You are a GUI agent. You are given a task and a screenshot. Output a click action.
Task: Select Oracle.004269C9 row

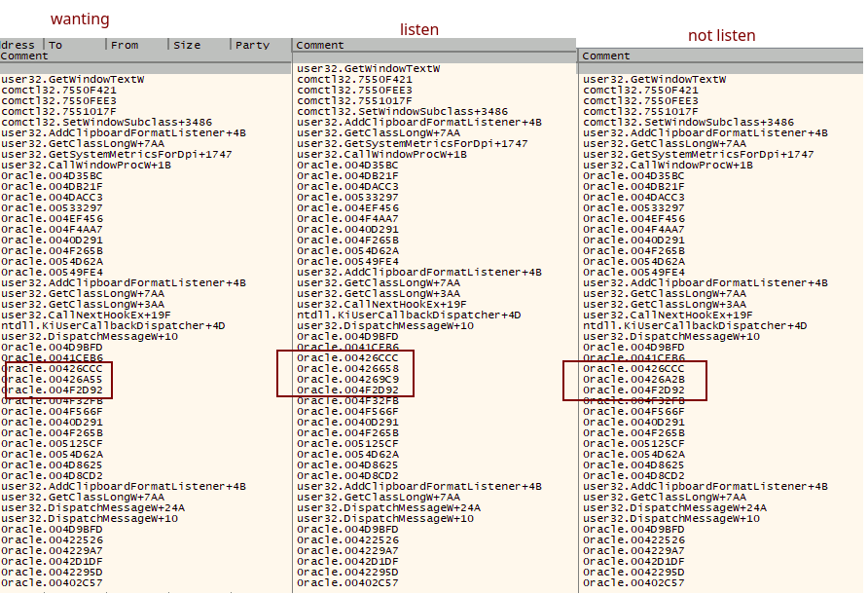coord(347,379)
